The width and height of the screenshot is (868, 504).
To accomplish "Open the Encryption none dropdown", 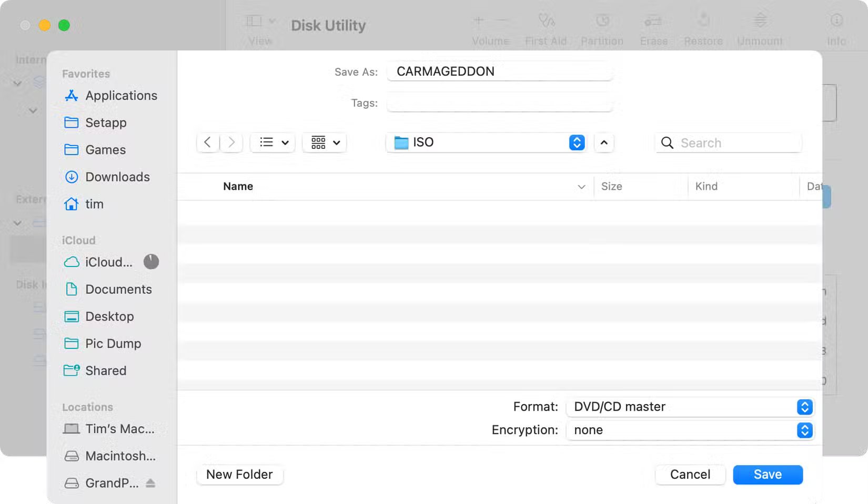I will (690, 430).
